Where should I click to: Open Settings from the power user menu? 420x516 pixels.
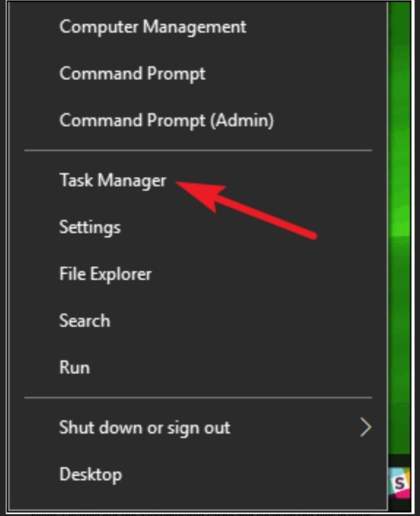89,227
